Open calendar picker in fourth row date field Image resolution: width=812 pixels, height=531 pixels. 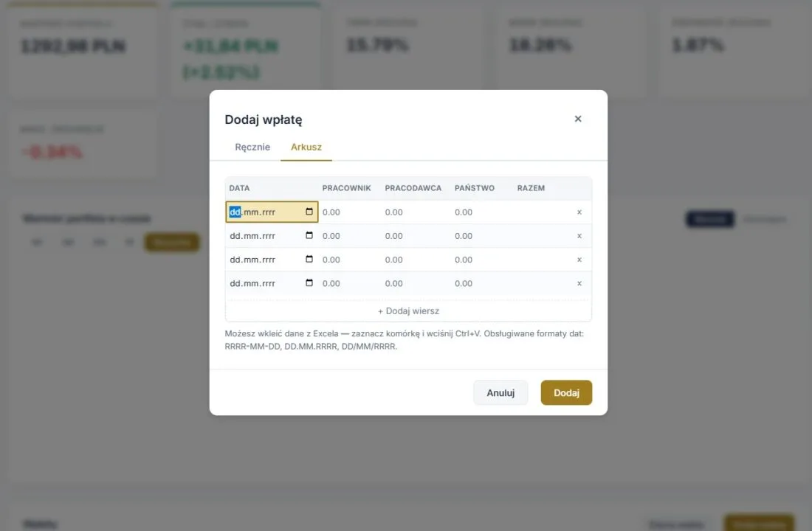tap(309, 283)
